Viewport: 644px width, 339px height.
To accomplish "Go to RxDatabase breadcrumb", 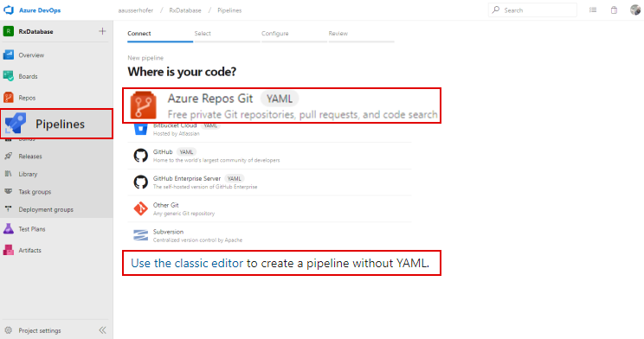I will point(185,10).
